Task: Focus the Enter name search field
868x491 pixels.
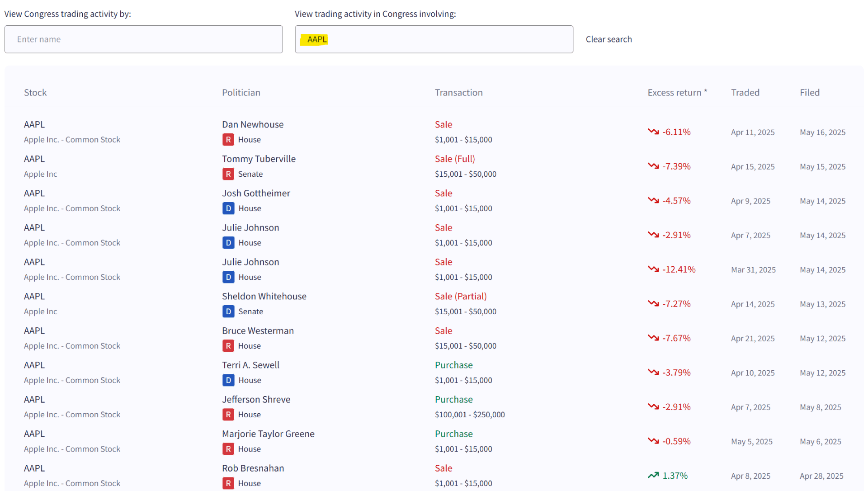Action: point(144,39)
